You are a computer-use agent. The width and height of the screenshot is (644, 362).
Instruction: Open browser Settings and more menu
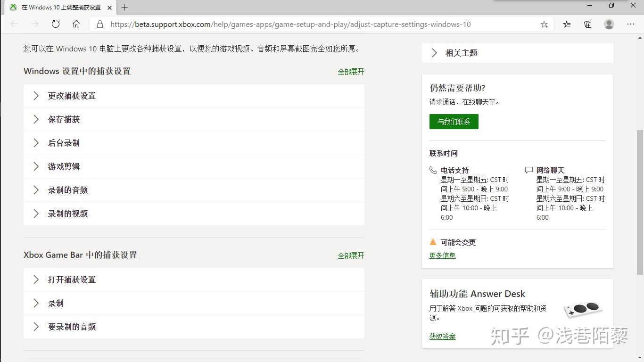click(x=631, y=24)
